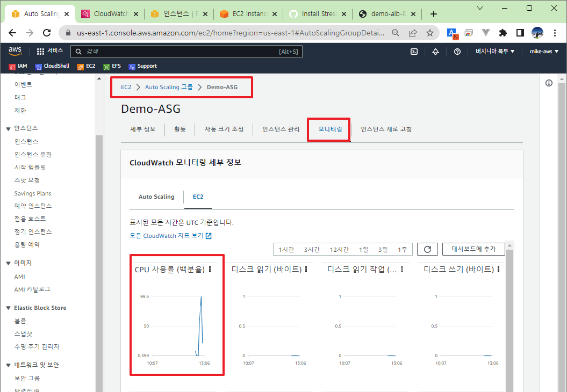This screenshot has height=392, width=567.
Task: Collapse the Elastic Block Store section
Action: pos(8,308)
